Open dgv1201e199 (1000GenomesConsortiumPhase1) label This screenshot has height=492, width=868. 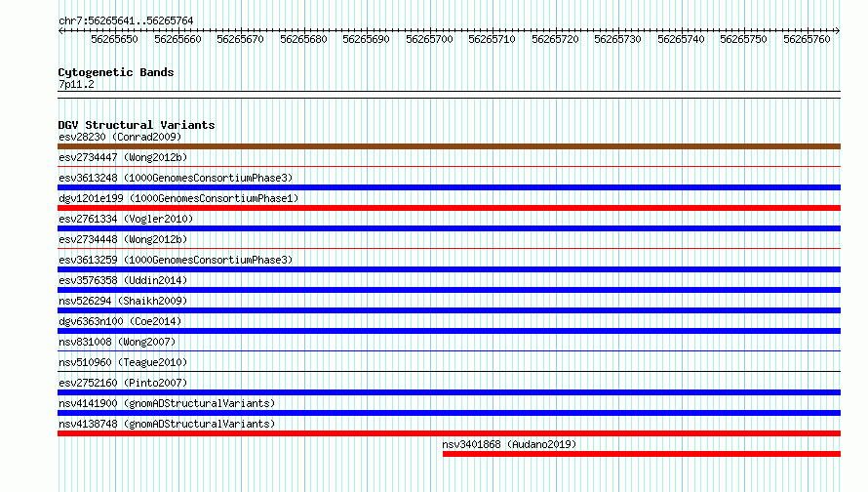(x=178, y=198)
